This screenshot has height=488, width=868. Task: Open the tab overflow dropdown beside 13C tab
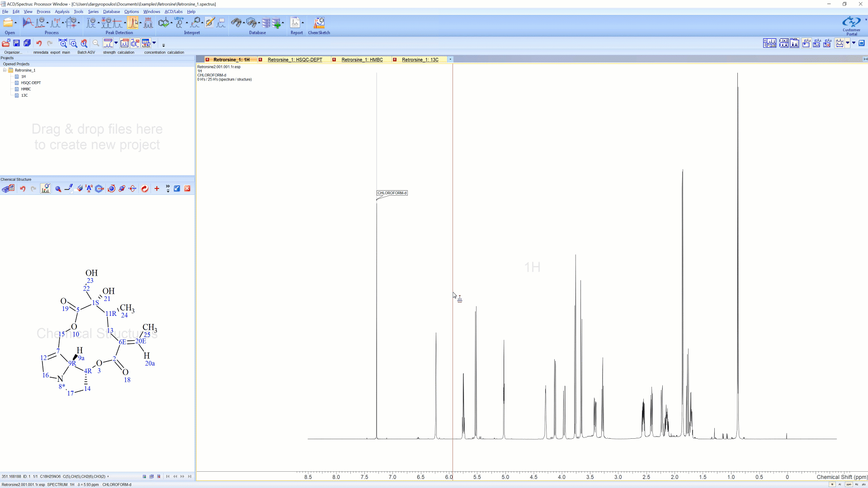click(450, 59)
